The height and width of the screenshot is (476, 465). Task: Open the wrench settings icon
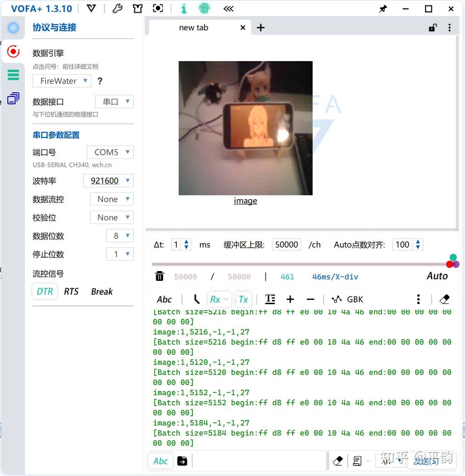[x=118, y=8]
